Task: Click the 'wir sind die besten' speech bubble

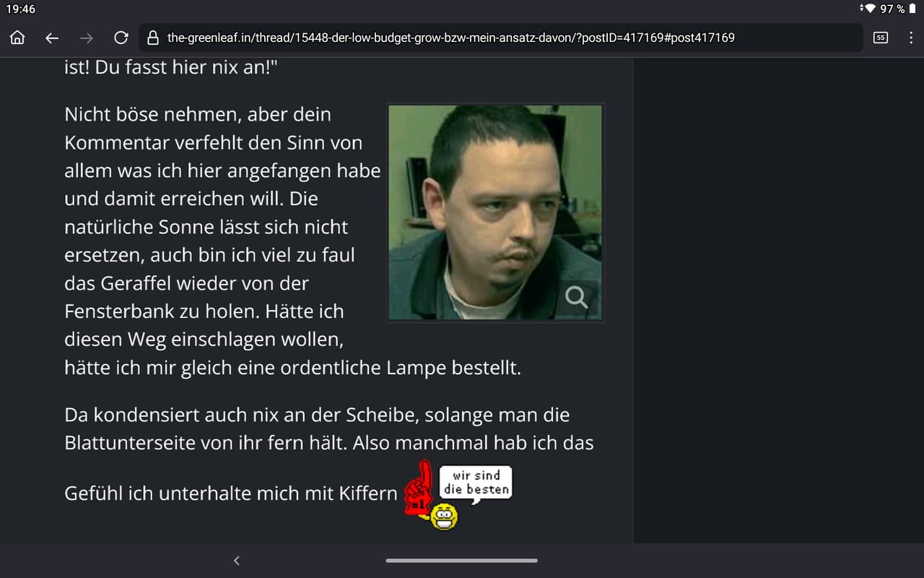Action: 476,483
